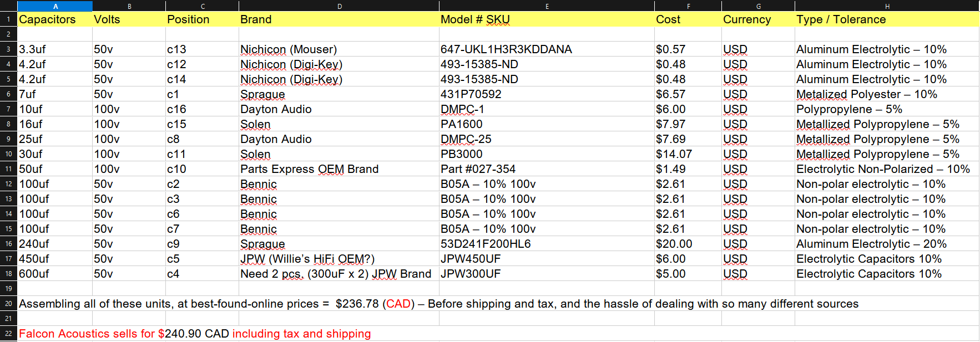
Task: Select column G header
Action: point(758,6)
